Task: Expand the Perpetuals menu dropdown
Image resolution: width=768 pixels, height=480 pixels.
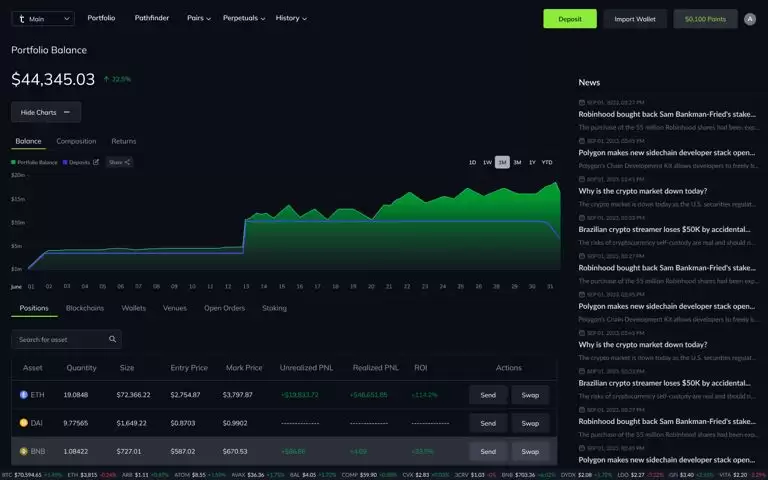Action: point(244,19)
